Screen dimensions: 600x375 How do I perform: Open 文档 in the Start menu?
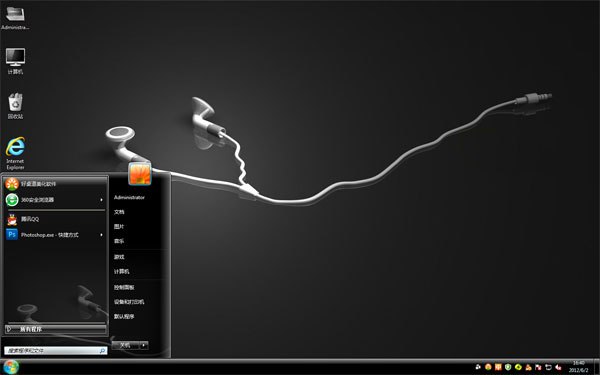tap(119, 212)
